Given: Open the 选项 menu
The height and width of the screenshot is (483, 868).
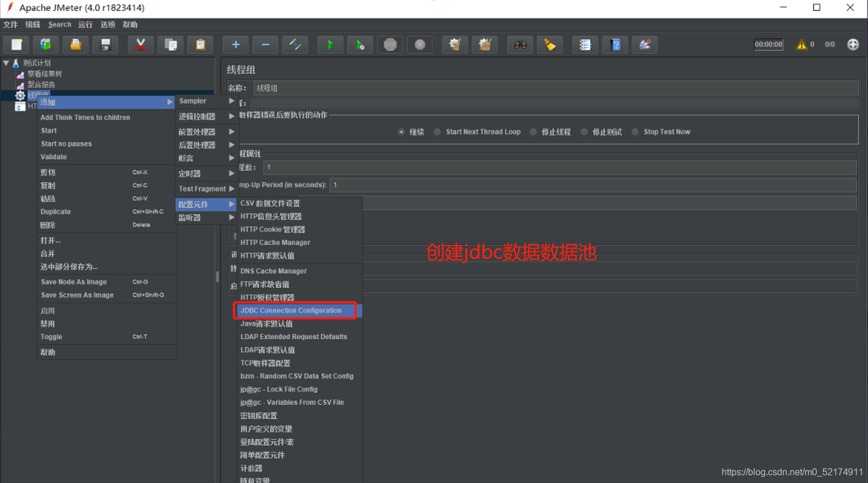Looking at the screenshot, I should coord(107,25).
